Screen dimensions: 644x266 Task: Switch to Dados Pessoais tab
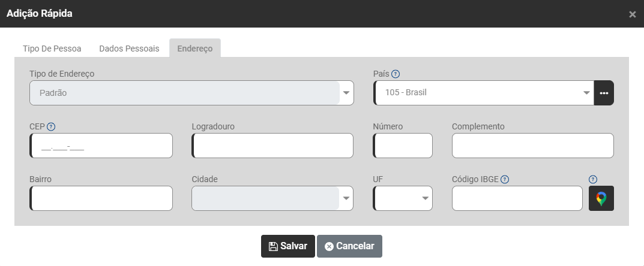129,49
